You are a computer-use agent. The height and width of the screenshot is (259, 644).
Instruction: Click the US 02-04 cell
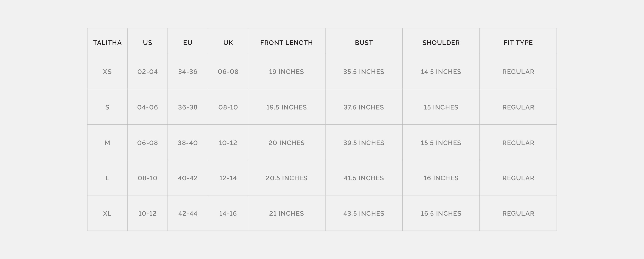(147, 72)
